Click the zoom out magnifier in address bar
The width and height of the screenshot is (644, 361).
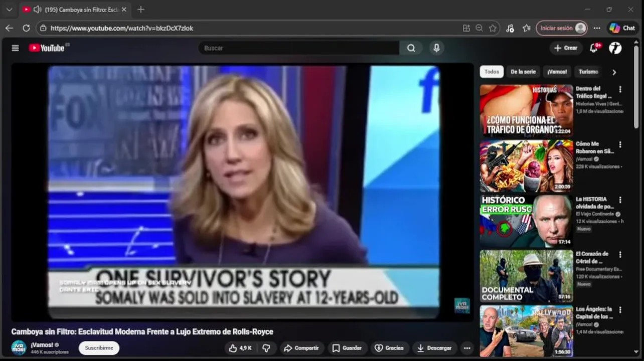479,29
